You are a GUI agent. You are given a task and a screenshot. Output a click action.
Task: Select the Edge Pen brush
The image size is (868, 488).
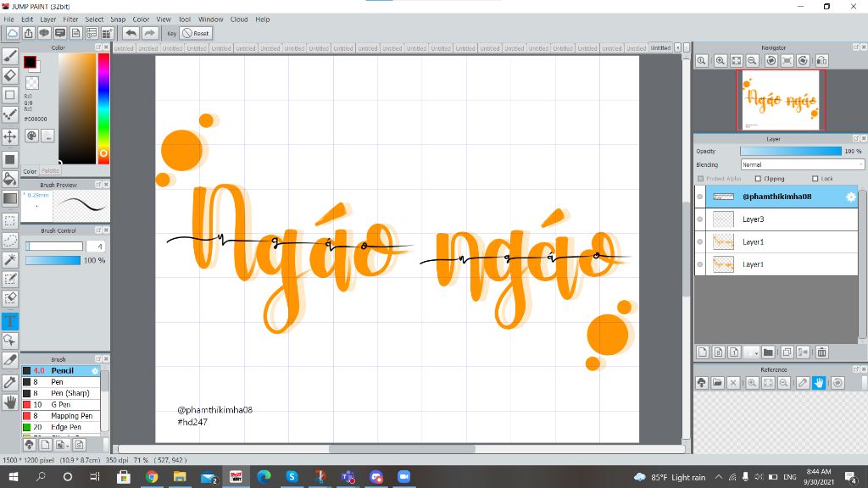click(61, 427)
